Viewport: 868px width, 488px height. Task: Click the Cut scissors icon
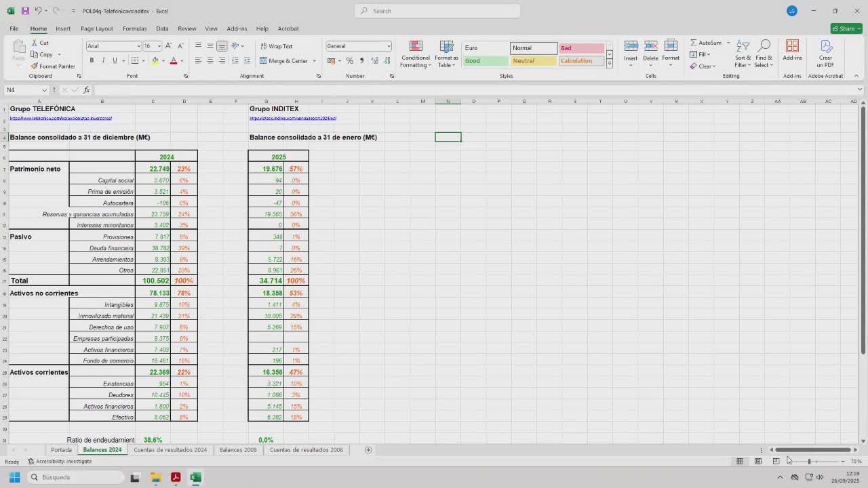pyautogui.click(x=34, y=43)
